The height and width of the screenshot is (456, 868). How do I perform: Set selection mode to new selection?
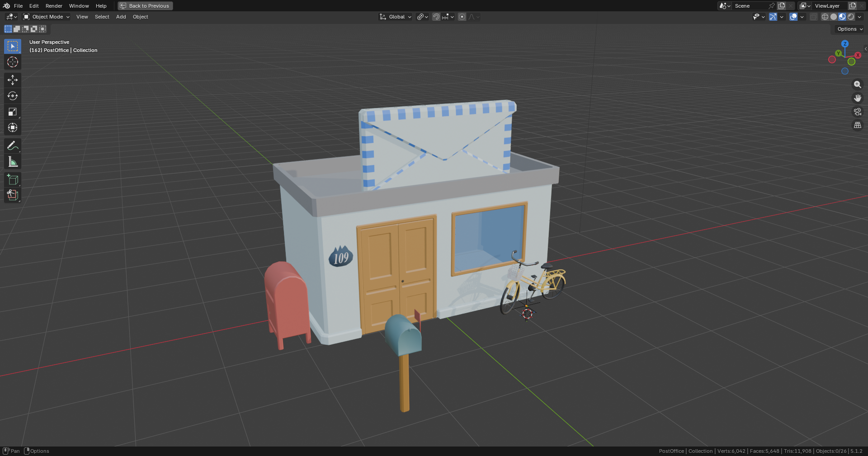[x=8, y=29]
